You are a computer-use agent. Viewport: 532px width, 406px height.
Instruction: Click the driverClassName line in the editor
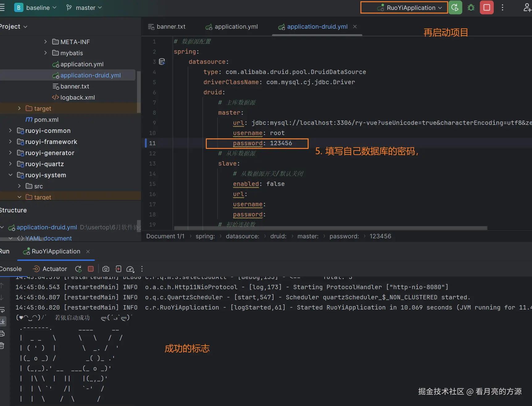tap(279, 82)
